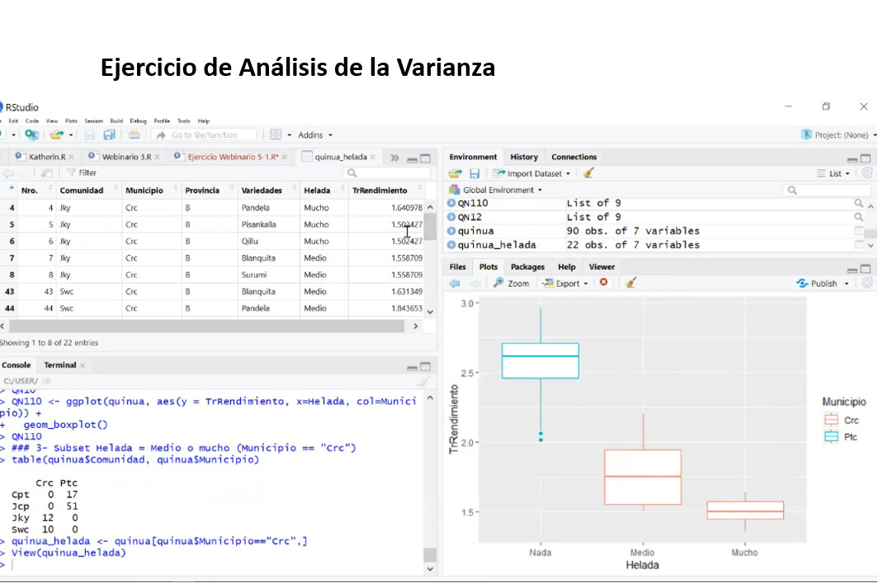Open the Packages tab
Image resolution: width=883 pixels, height=588 pixels.
coord(527,267)
